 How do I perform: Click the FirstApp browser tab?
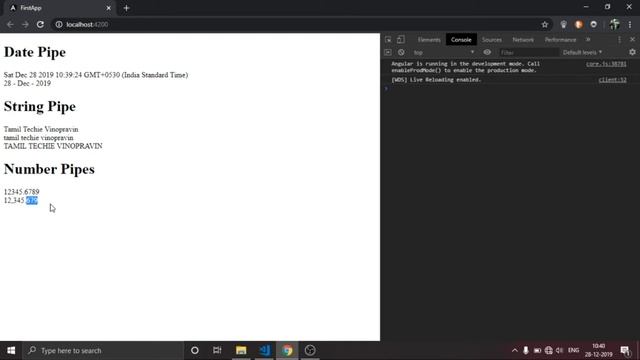pyautogui.click(x=60, y=8)
